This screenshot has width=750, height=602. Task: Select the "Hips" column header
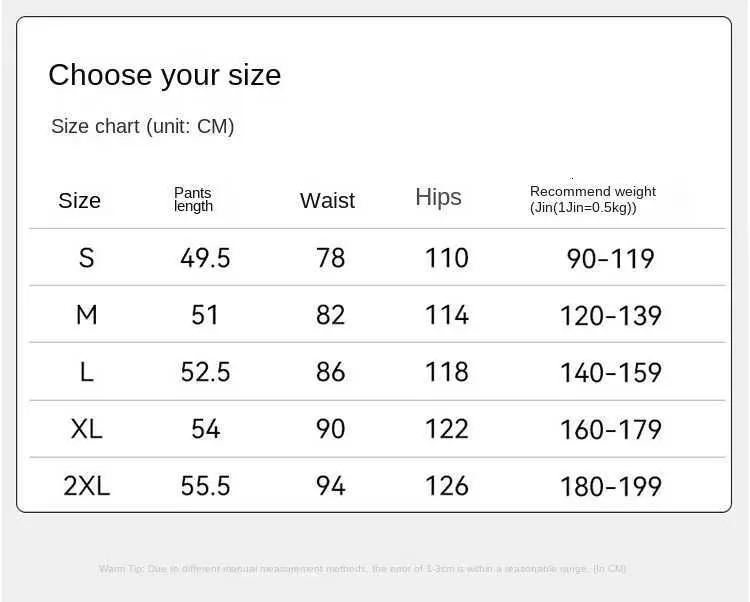point(438,197)
